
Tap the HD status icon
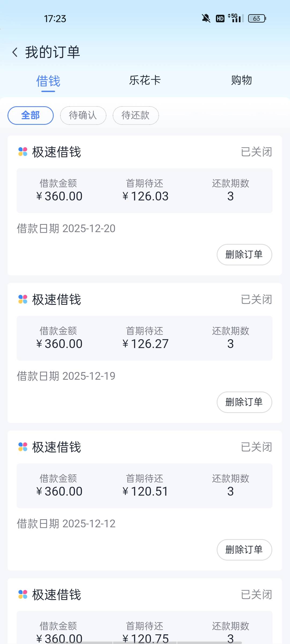pos(220,19)
